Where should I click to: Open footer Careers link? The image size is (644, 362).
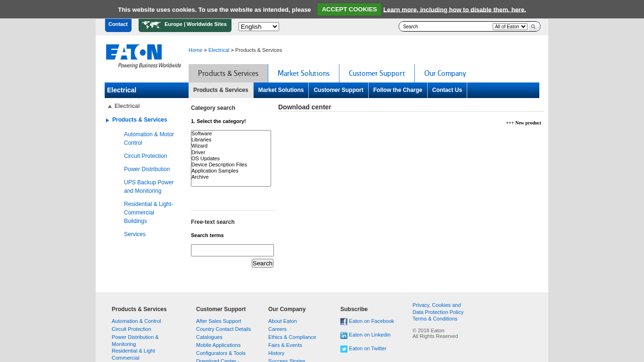coord(277,329)
